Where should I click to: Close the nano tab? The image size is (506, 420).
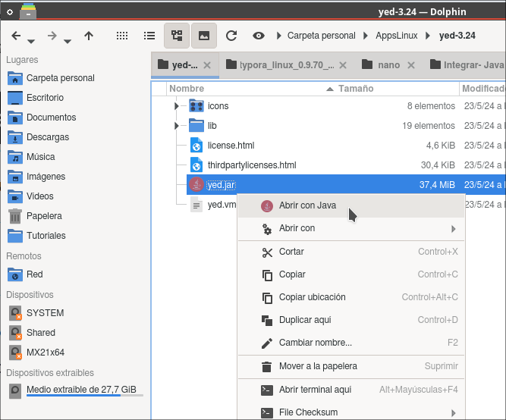click(411, 65)
